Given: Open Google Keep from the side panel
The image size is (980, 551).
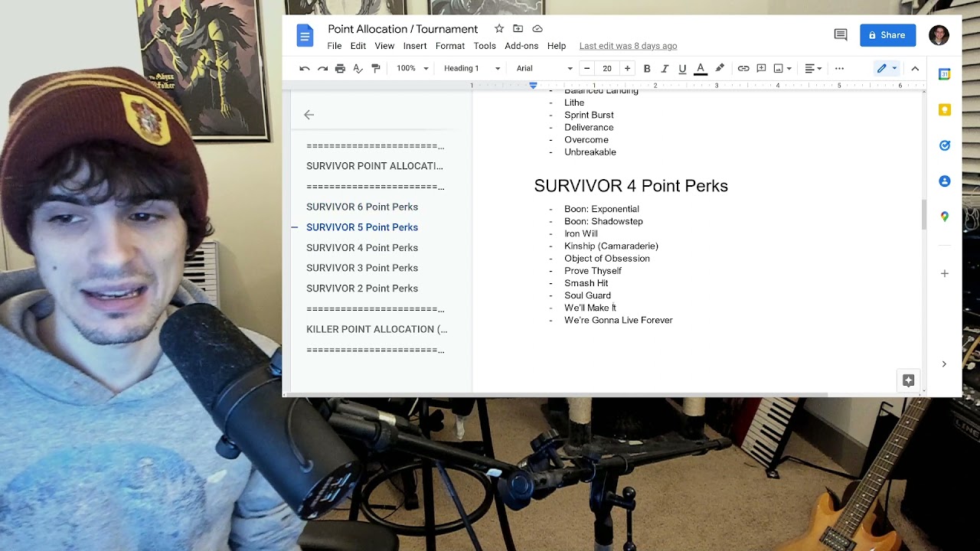Looking at the screenshot, I should [x=944, y=109].
